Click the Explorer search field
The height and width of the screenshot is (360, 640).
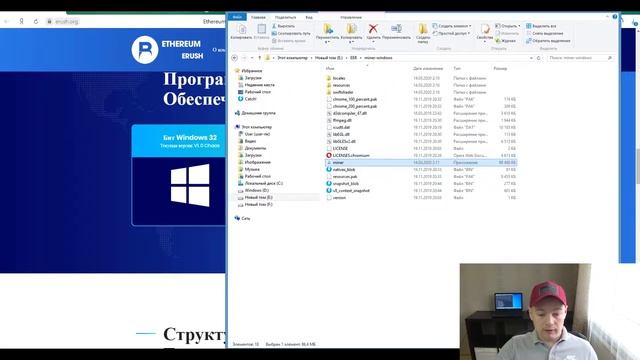(580, 58)
